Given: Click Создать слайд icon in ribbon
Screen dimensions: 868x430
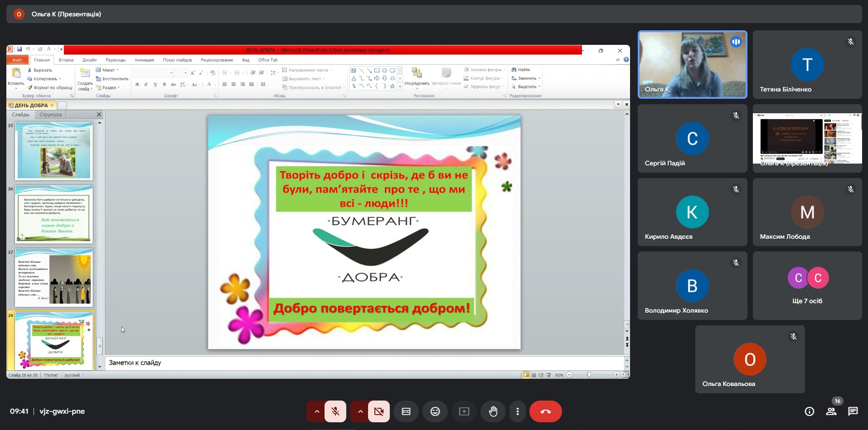Looking at the screenshot, I should pos(85,74).
